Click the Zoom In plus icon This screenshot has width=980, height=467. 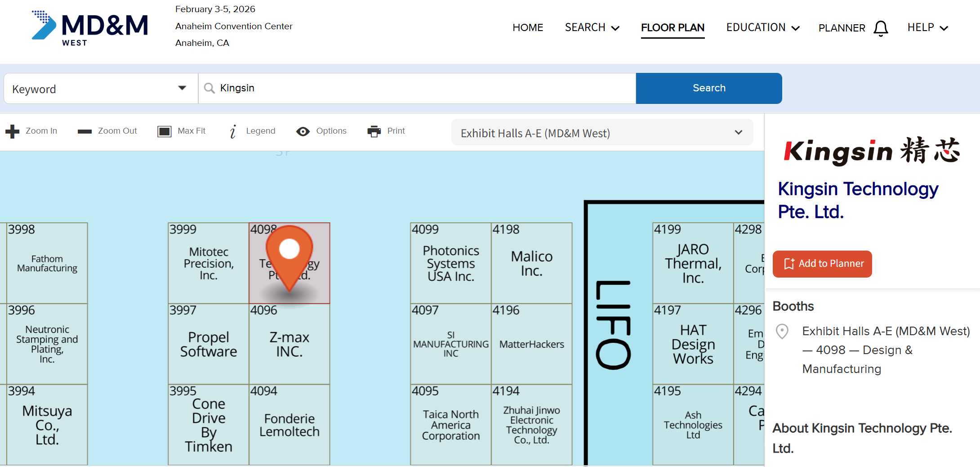12,131
